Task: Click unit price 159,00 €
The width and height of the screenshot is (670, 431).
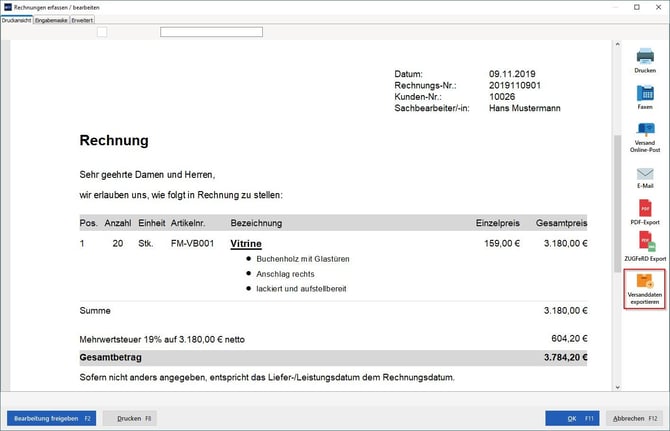Action: tap(502, 243)
